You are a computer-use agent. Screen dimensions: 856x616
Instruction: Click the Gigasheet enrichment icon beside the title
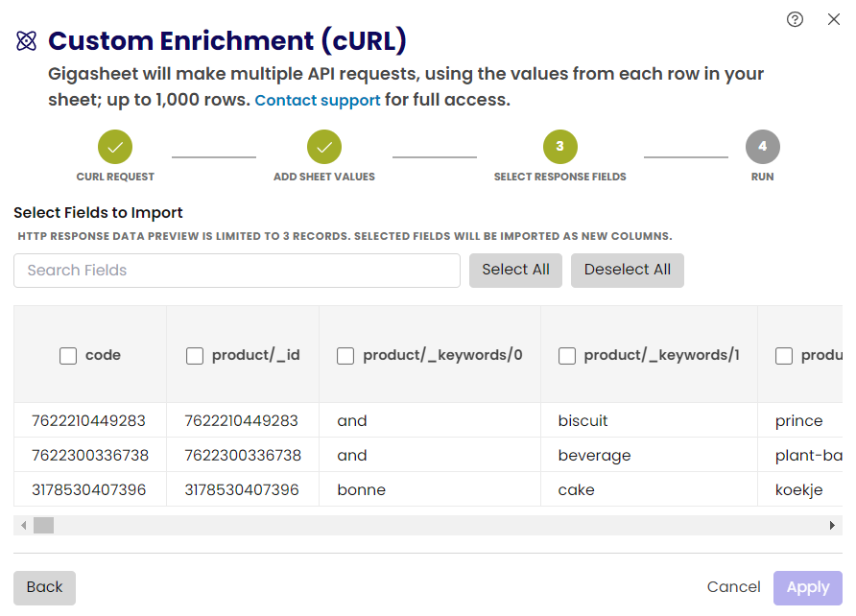[26, 40]
